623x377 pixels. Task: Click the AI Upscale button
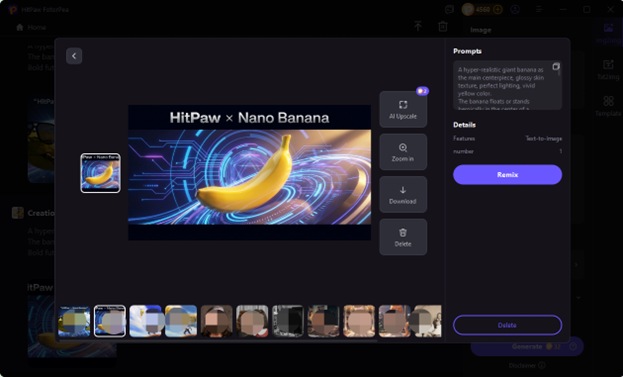[x=403, y=110]
